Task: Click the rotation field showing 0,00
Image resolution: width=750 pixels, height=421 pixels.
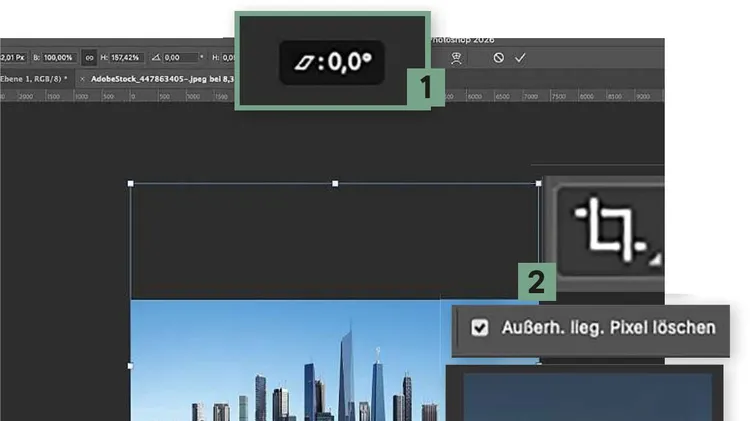Action: [x=180, y=59]
